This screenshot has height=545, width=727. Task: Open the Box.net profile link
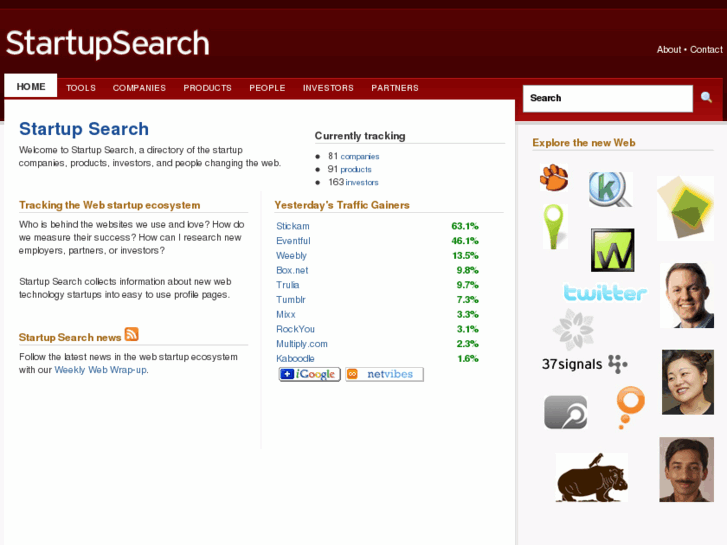click(292, 270)
